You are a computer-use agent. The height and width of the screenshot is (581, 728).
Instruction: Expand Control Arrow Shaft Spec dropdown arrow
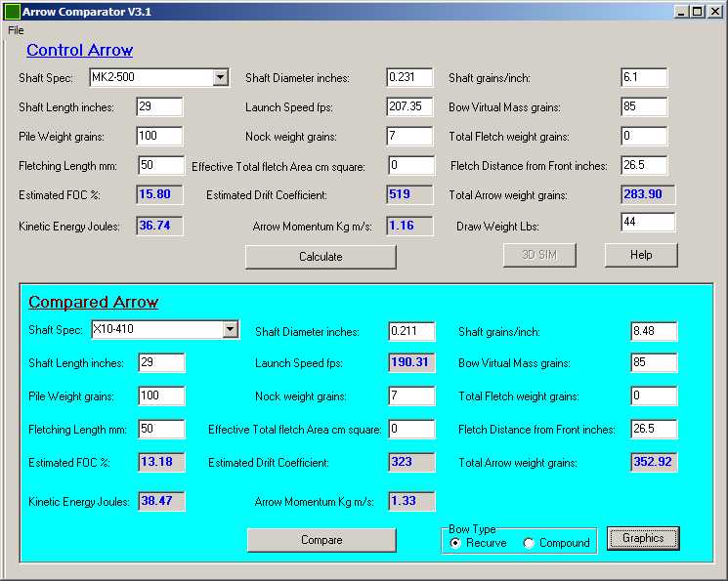tap(221, 77)
